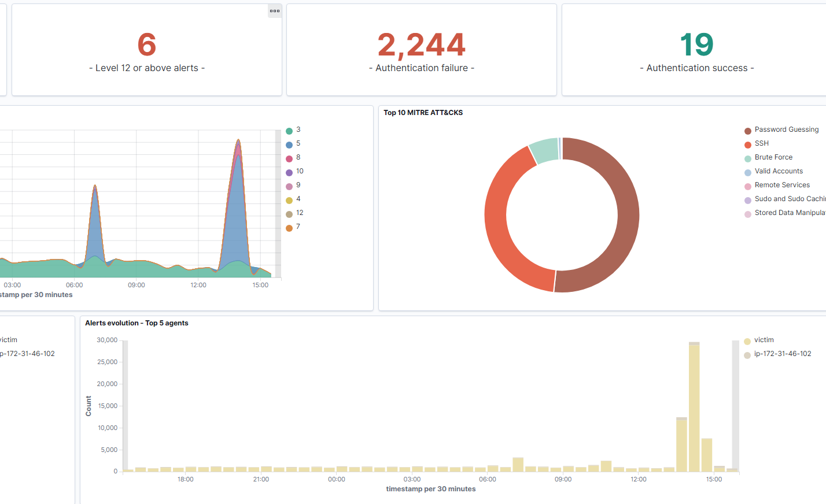The image size is (826, 504).
Task: Click the Password Guessing legend color dot
Action: [x=748, y=131]
